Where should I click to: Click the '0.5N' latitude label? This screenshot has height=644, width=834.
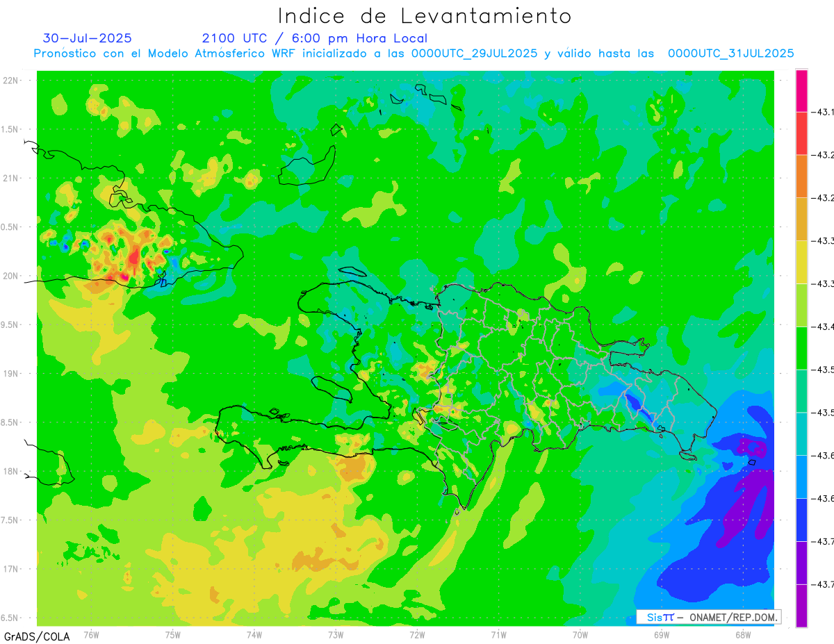(10, 227)
